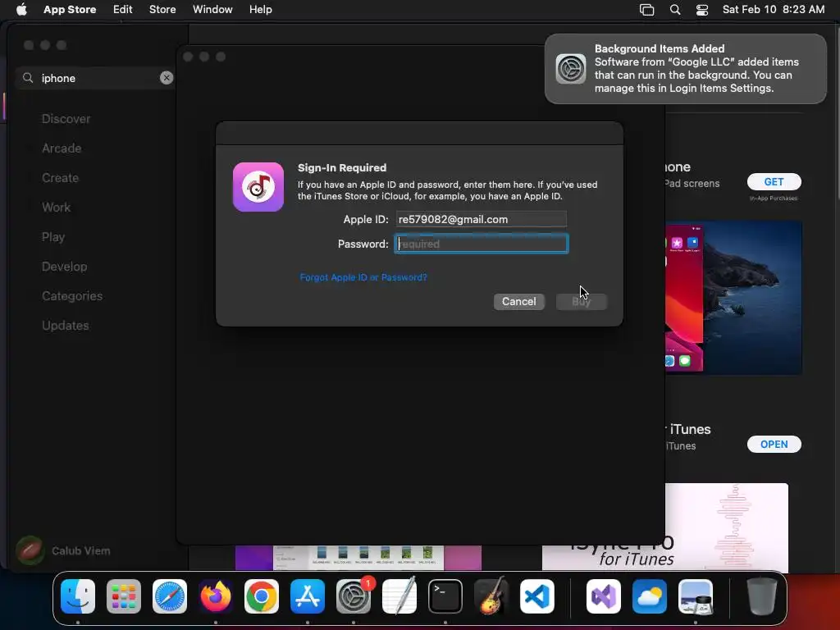Screen dimensions: 840x630
Task: Open the Store menu
Action: [x=162, y=9]
